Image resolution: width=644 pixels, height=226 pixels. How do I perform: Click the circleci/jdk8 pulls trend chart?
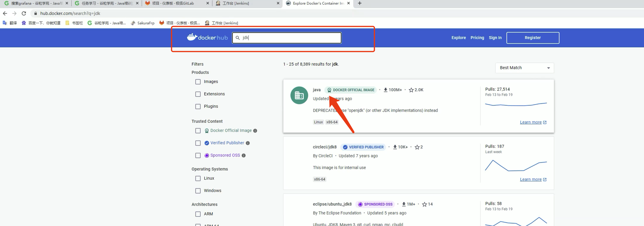[516, 165]
